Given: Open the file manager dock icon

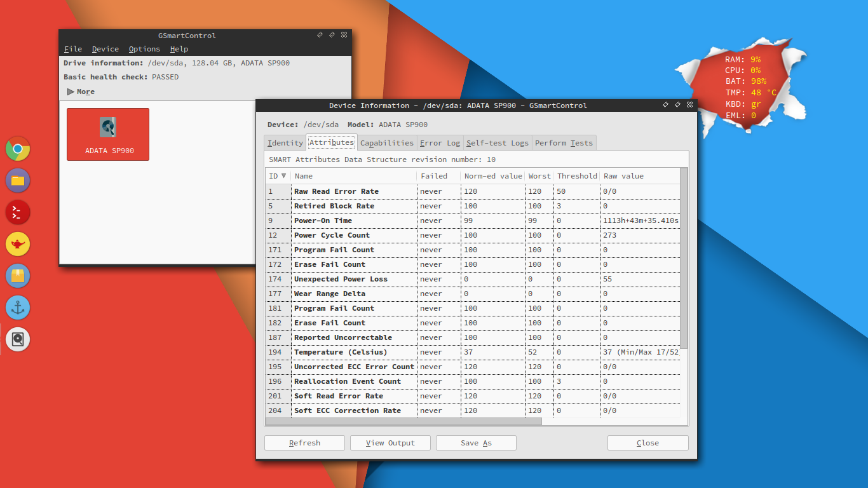Looking at the screenshot, I should [x=18, y=180].
